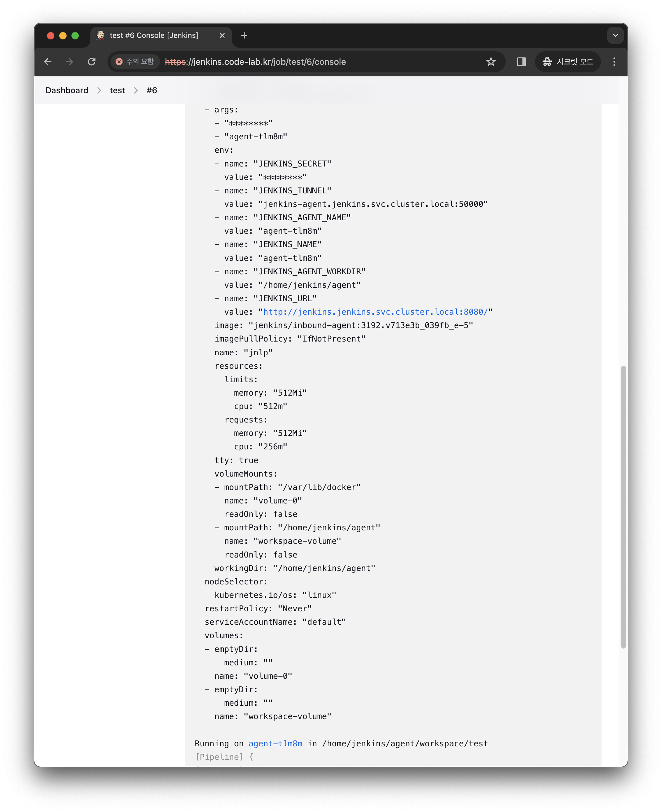Click the forward navigation arrow
This screenshot has width=662, height=812.
point(69,62)
